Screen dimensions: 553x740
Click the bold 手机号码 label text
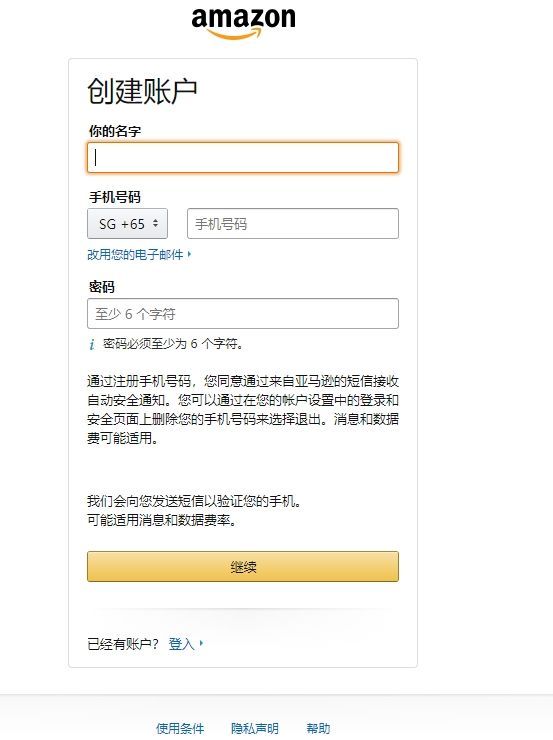point(115,197)
